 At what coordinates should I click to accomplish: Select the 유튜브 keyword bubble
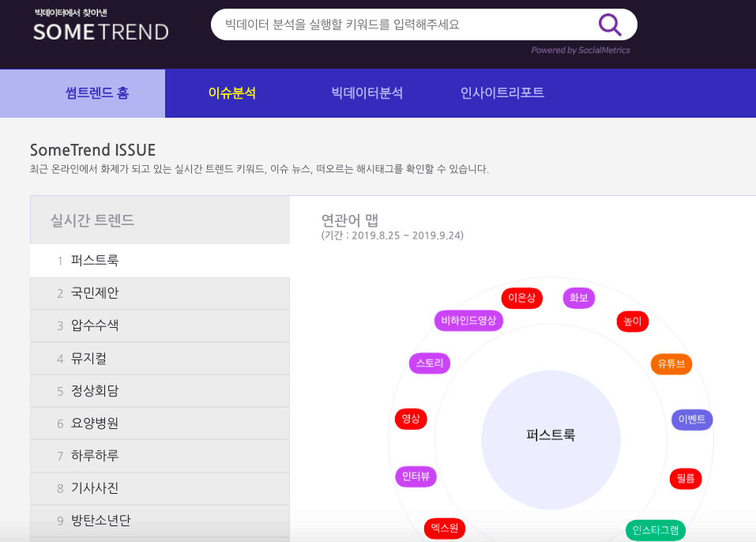(x=671, y=363)
